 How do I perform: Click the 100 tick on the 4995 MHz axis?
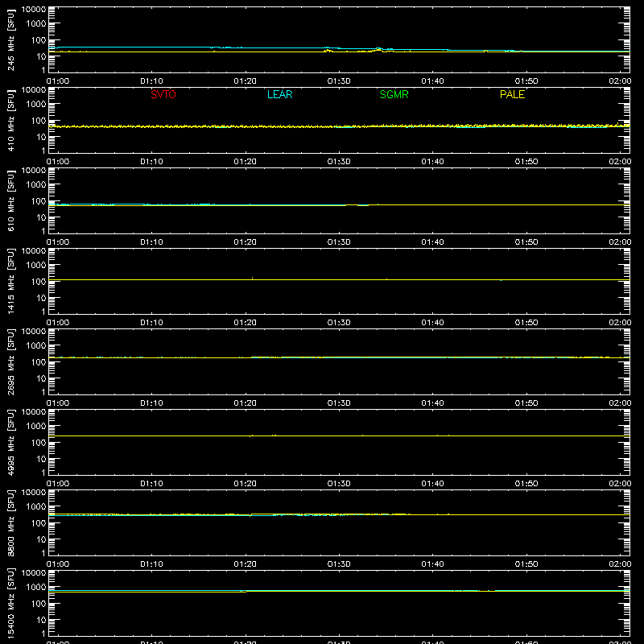coord(39,443)
